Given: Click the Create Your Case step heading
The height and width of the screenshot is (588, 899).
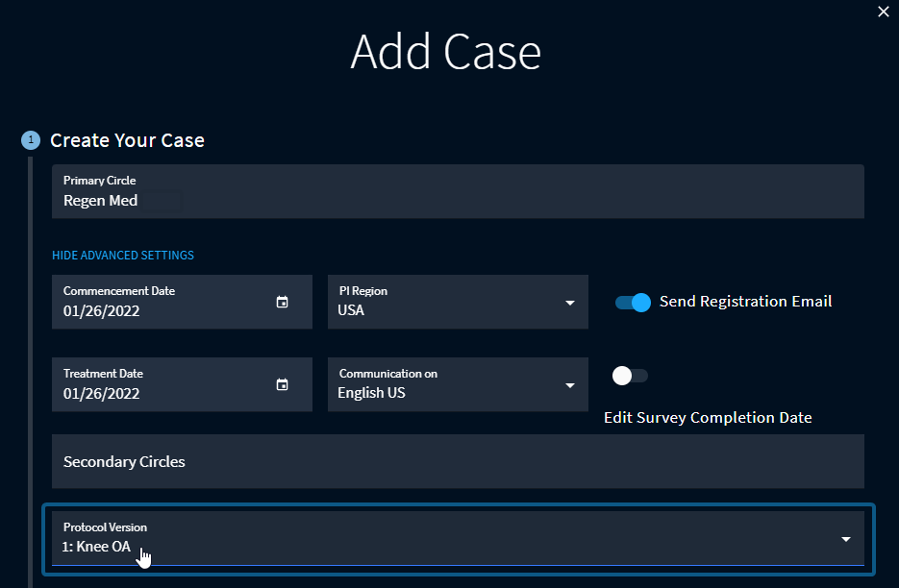Looking at the screenshot, I should tap(127, 140).
